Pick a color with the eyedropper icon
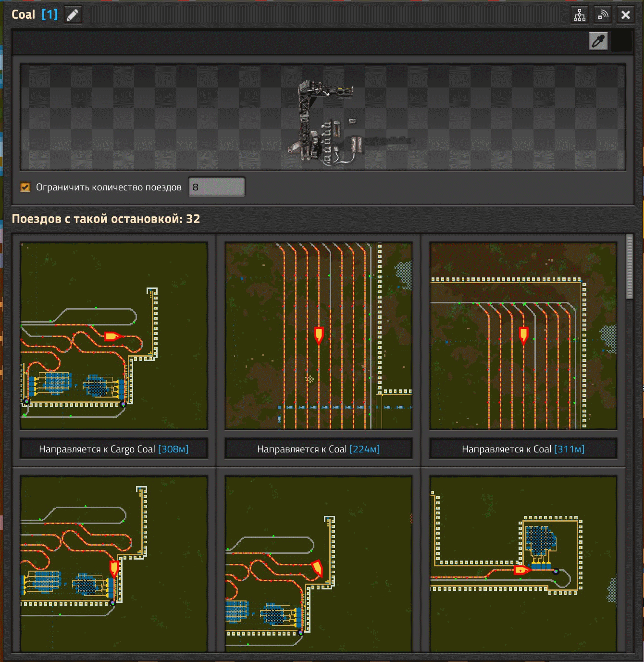Image resolution: width=644 pixels, height=662 pixels. (598, 41)
